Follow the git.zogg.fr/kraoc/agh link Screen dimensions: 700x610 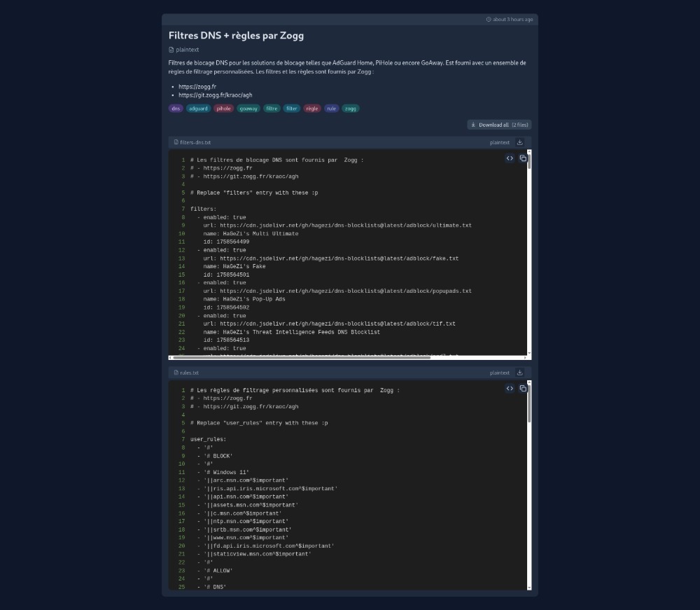(x=215, y=95)
